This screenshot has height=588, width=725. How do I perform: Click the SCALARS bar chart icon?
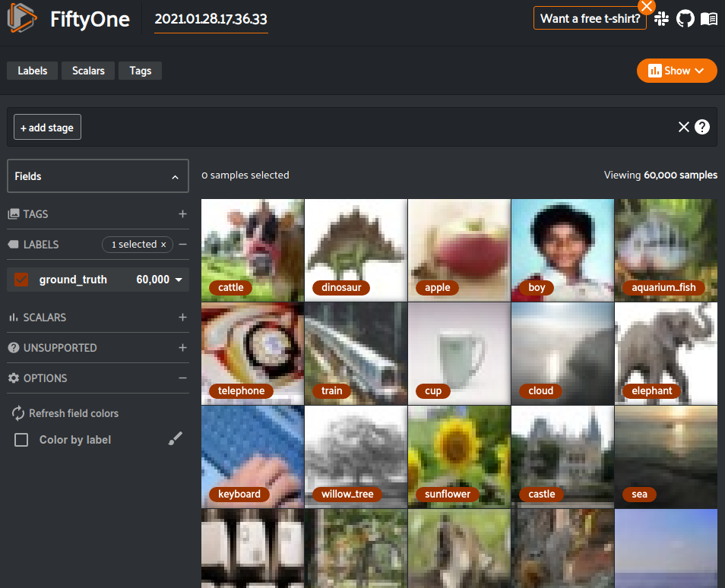point(14,317)
